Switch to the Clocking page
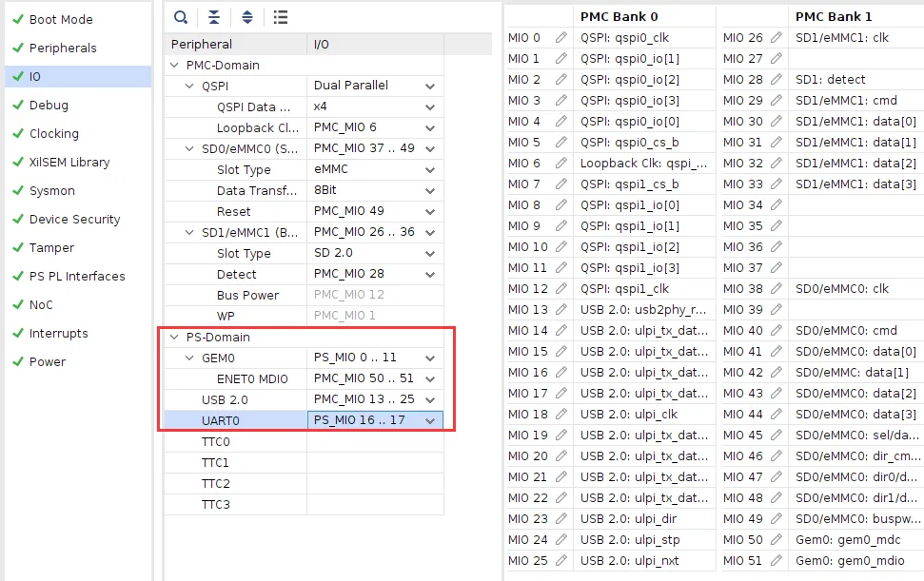Viewport: 924px width, 581px height. coord(54,134)
